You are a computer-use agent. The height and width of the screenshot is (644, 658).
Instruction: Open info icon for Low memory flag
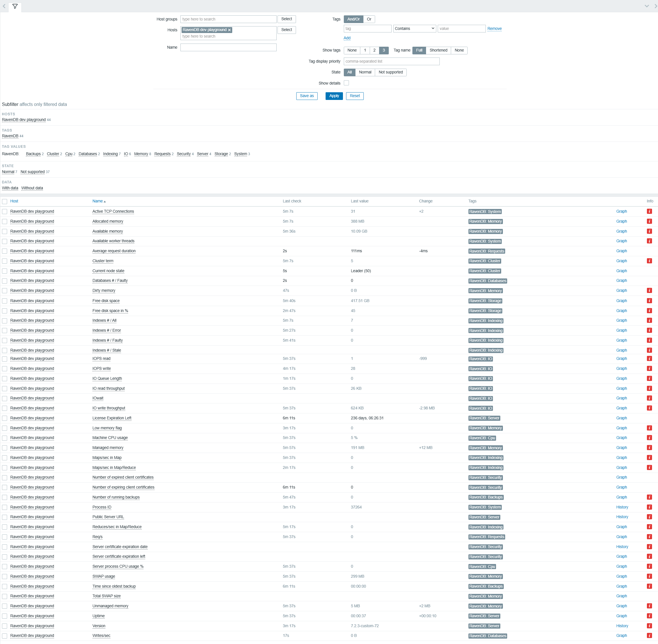click(649, 428)
